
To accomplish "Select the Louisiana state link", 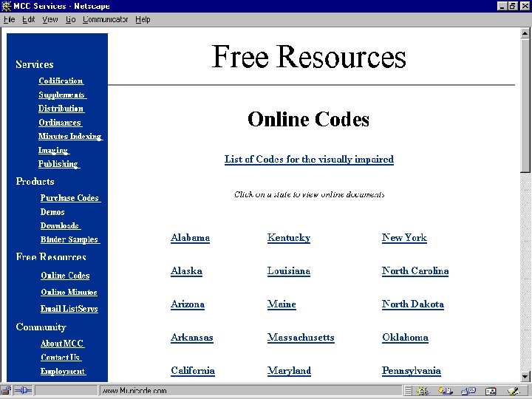I will (289, 271).
